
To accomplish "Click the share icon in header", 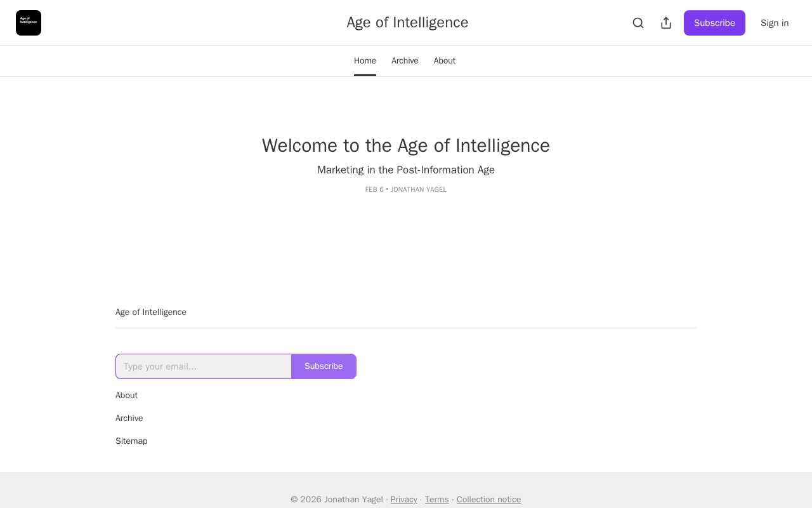I will 666,23.
